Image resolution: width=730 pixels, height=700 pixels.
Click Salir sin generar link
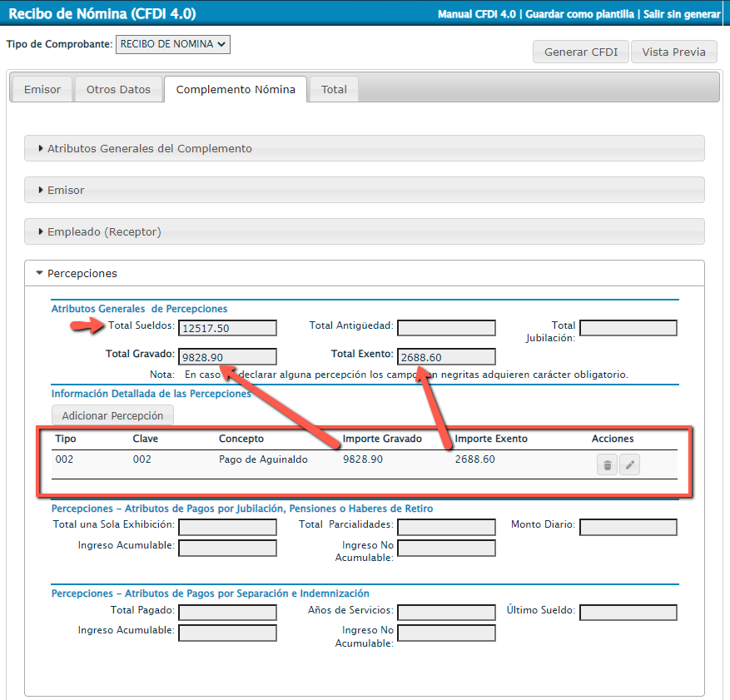[682, 15]
